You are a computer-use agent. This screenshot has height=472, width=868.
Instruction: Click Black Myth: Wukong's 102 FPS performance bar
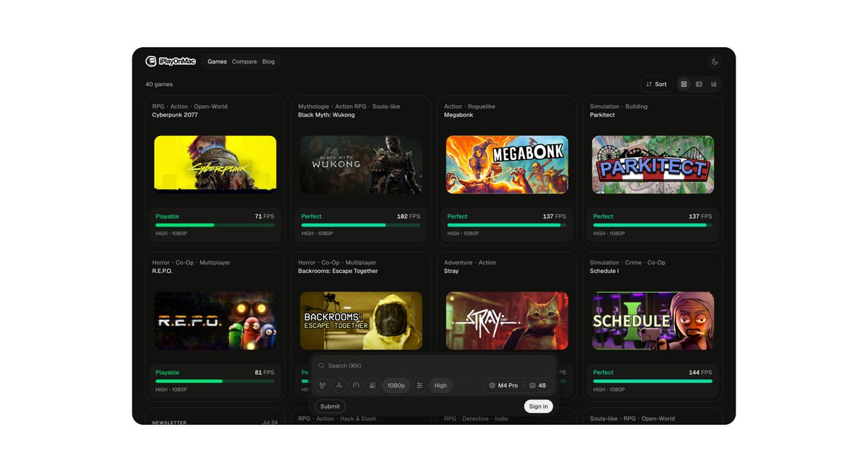(361, 225)
